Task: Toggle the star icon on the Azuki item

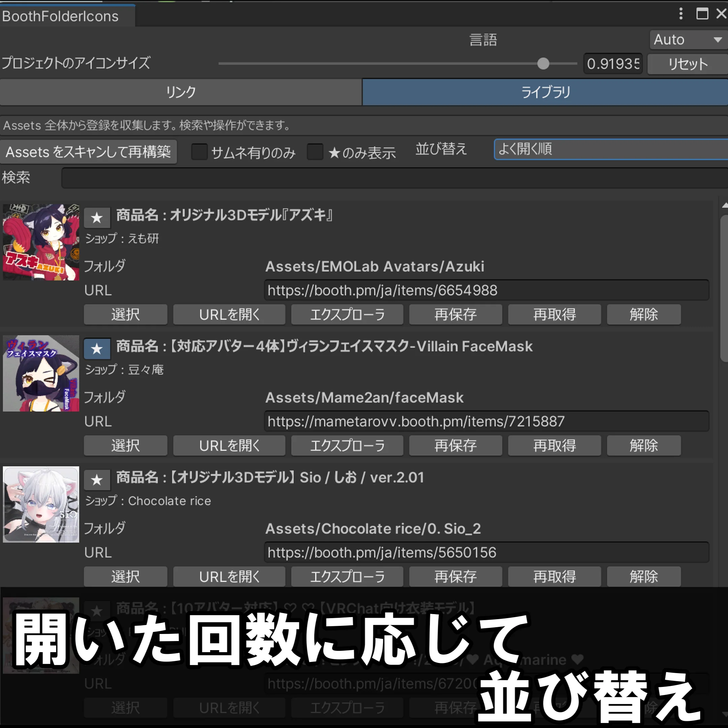Action: [x=97, y=217]
